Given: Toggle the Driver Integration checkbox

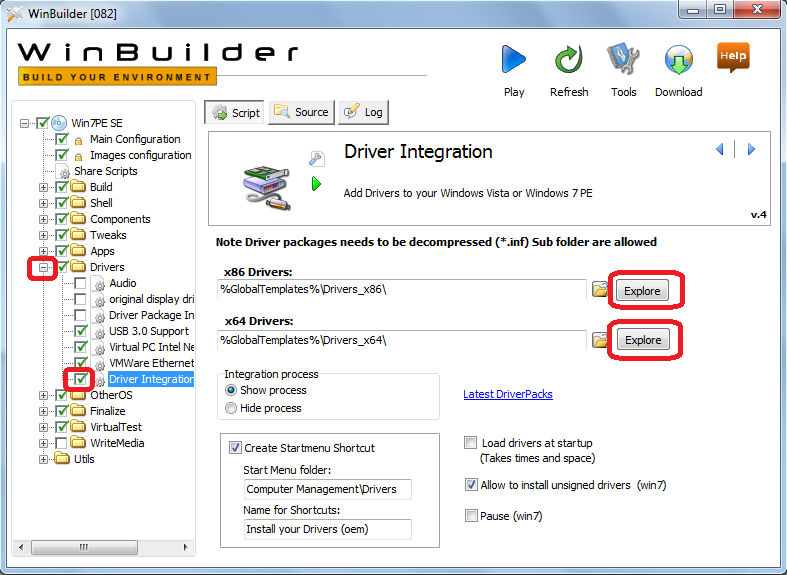Looking at the screenshot, I should tap(80, 379).
